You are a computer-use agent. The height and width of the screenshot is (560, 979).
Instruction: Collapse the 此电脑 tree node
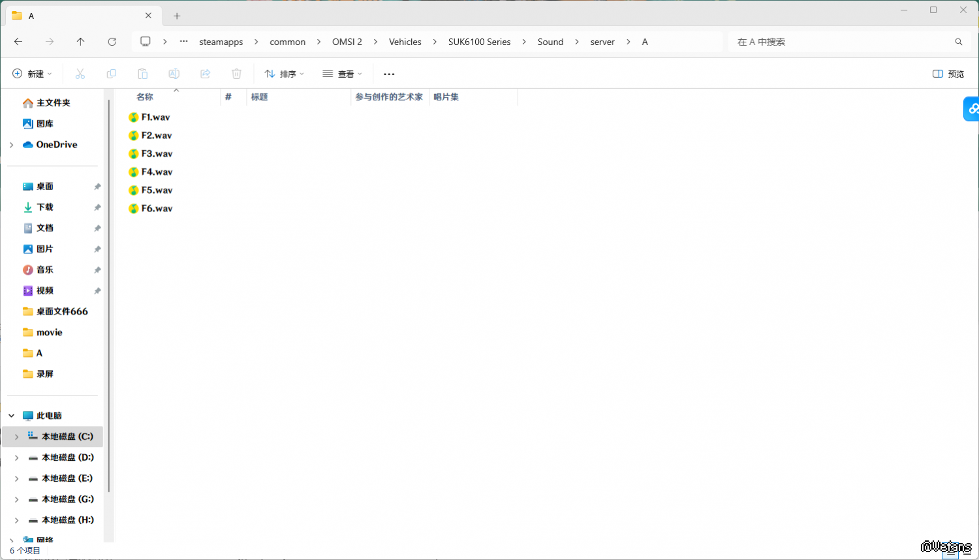click(12, 416)
